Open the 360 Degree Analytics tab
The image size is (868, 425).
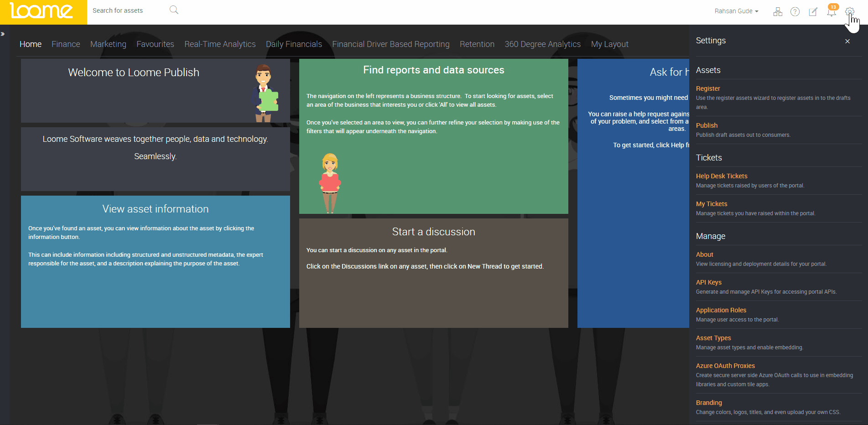point(543,44)
